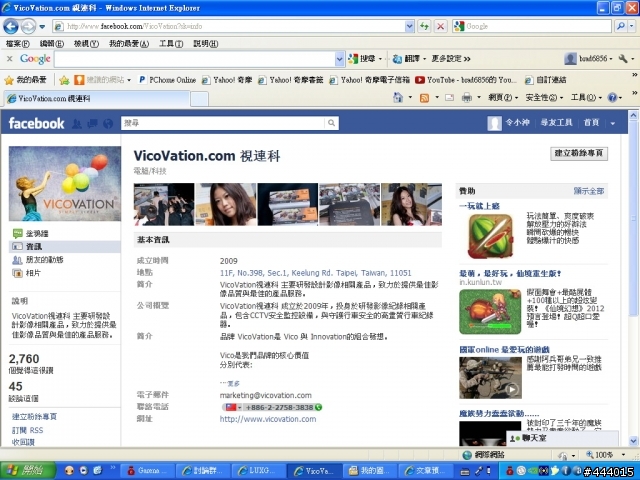Open the 工具 menu in menu bar

171,44
